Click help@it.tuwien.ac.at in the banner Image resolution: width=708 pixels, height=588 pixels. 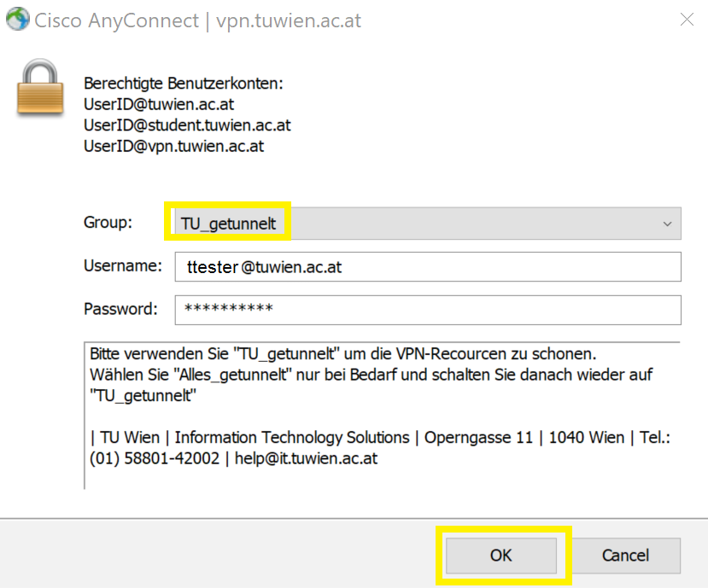306,458
